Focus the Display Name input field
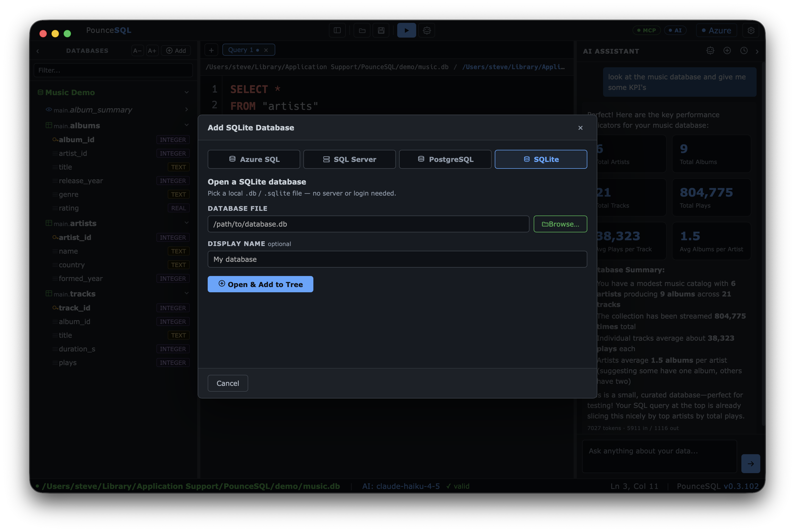The width and height of the screenshot is (795, 532). 397,259
